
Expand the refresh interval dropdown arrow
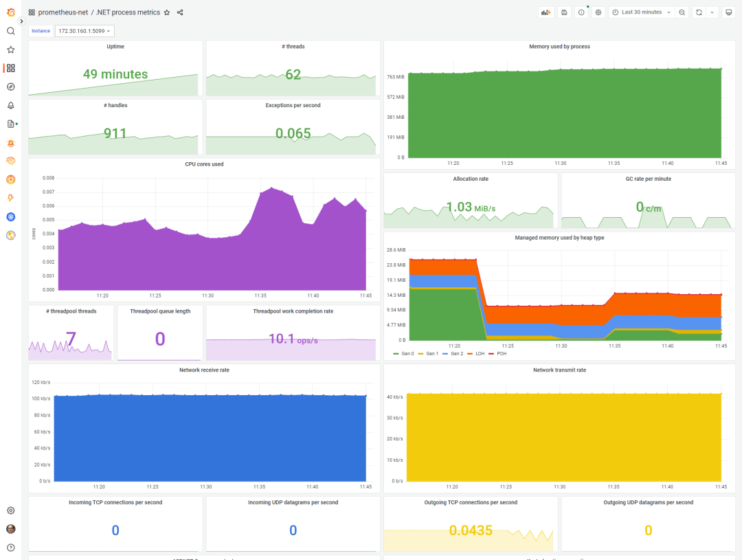point(712,12)
